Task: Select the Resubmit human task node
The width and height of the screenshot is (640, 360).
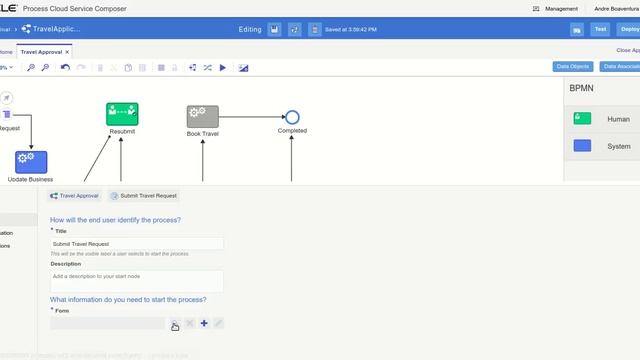Action: [x=122, y=114]
